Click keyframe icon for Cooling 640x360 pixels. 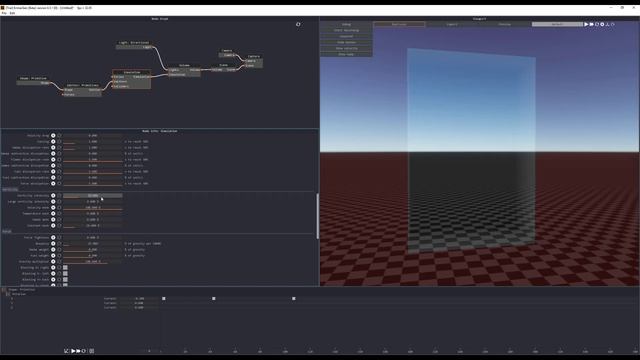(x=53, y=142)
